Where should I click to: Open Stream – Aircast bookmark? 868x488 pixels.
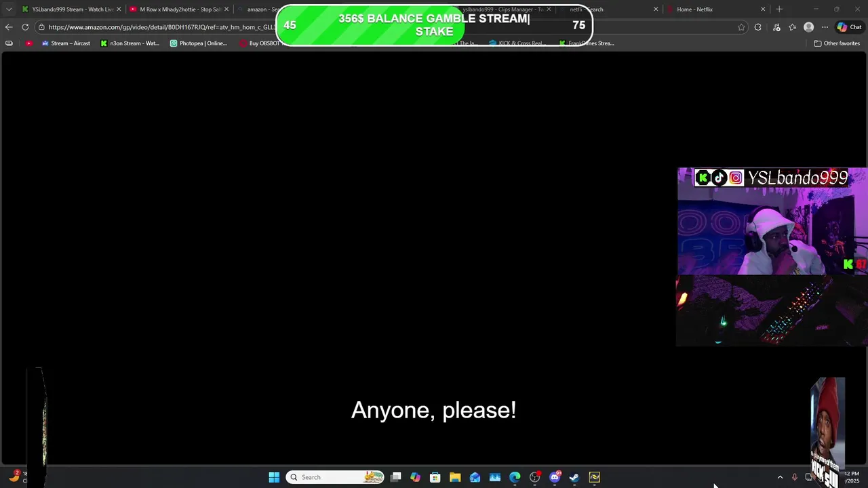(66, 43)
